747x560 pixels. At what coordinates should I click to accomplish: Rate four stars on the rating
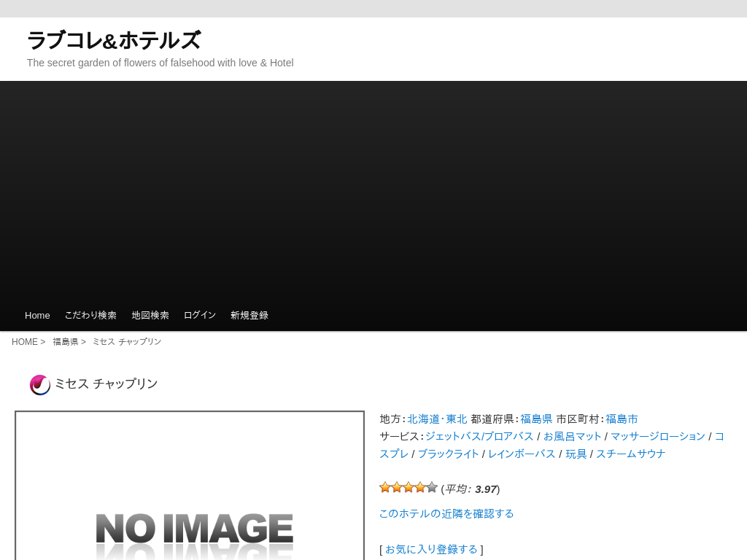click(420, 487)
